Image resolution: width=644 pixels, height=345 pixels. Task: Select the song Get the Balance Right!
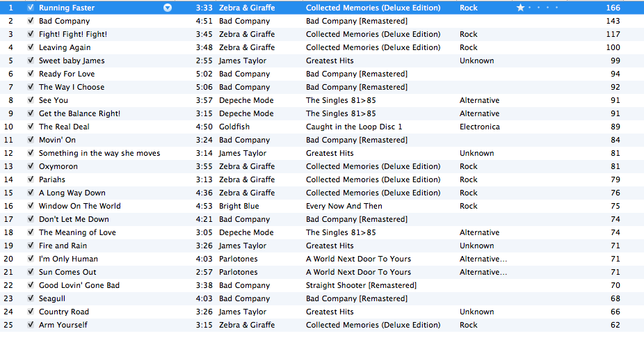click(80, 113)
